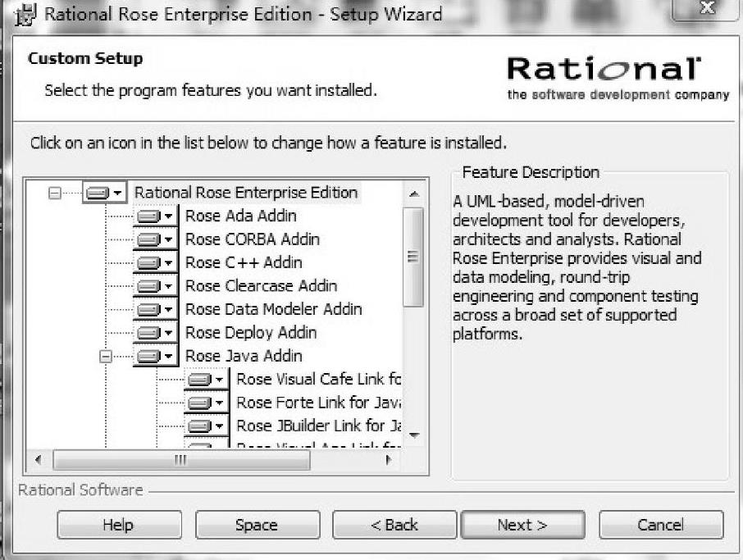
Task: Click the horizontal scrollbar thumb in feature list
Action: (x=181, y=459)
